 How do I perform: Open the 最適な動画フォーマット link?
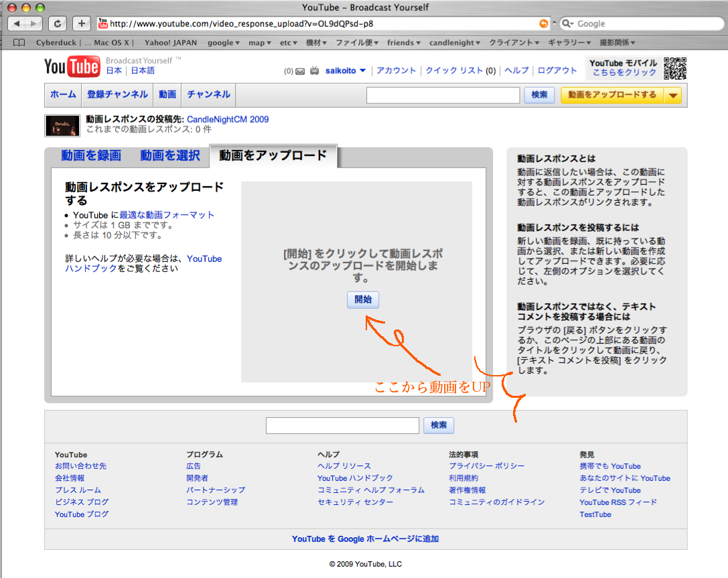point(167,215)
